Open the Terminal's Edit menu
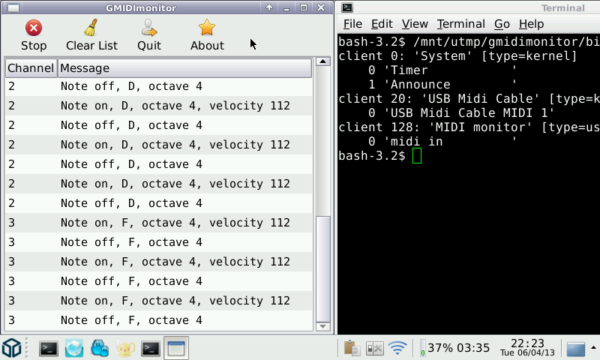 pos(382,24)
